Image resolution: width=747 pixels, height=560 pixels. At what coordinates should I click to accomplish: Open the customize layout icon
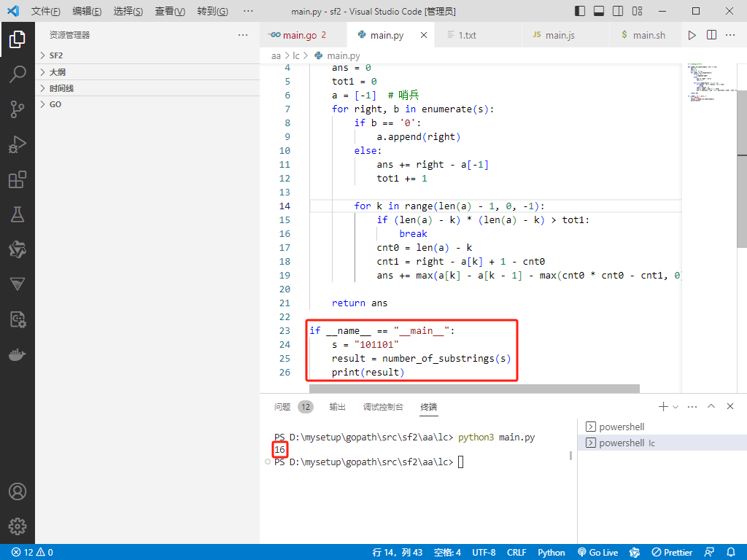click(x=637, y=11)
